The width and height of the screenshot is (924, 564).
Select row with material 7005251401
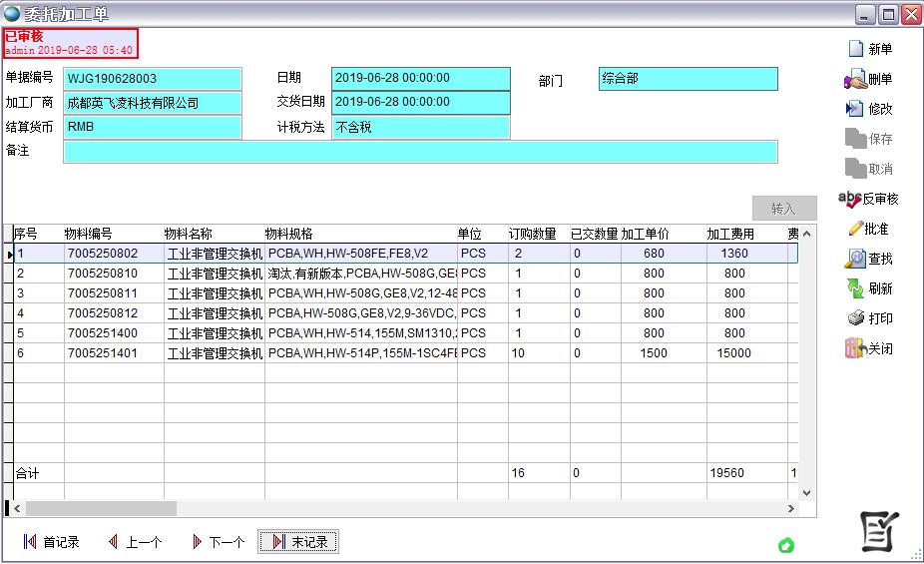coord(102,353)
